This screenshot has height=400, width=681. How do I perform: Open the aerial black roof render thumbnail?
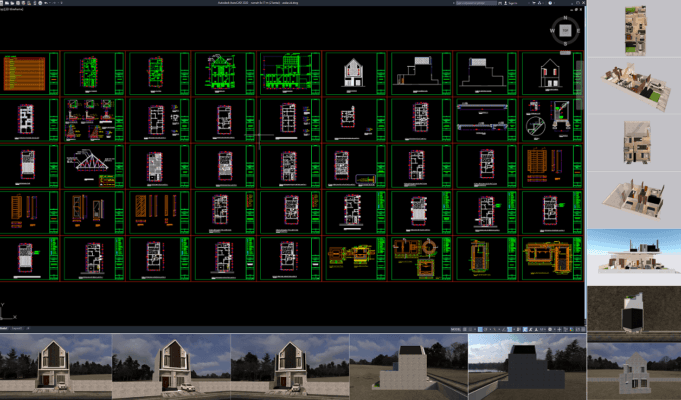634,314
